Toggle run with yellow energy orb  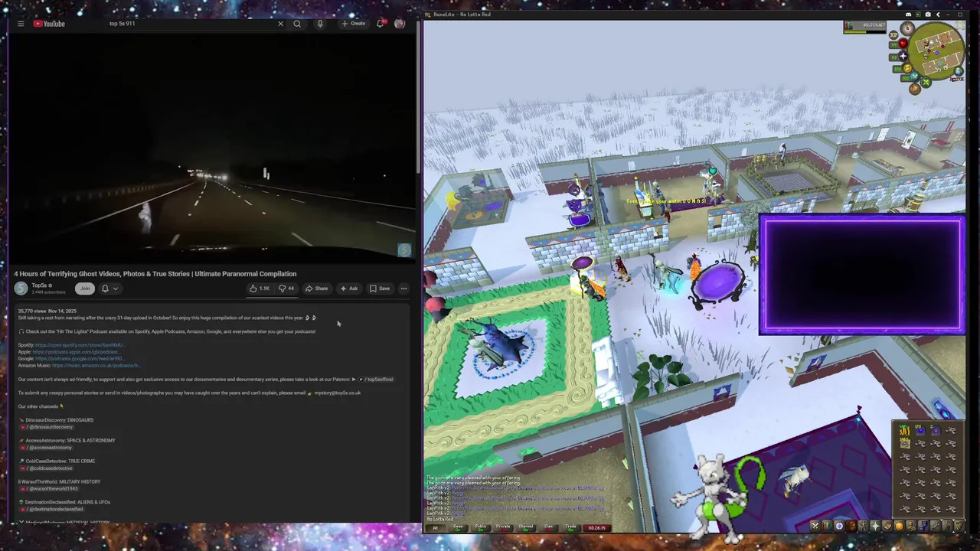pyautogui.click(x=907, y=68)
